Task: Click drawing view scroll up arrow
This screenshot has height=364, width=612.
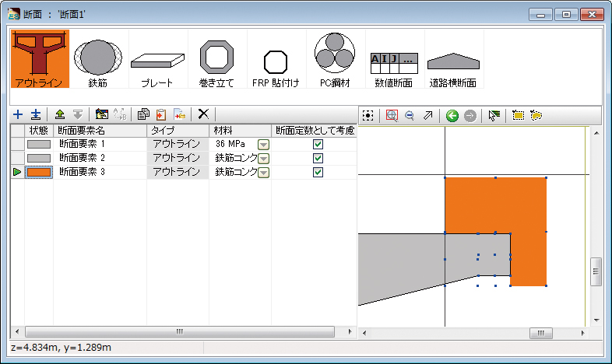Action: 596,133
